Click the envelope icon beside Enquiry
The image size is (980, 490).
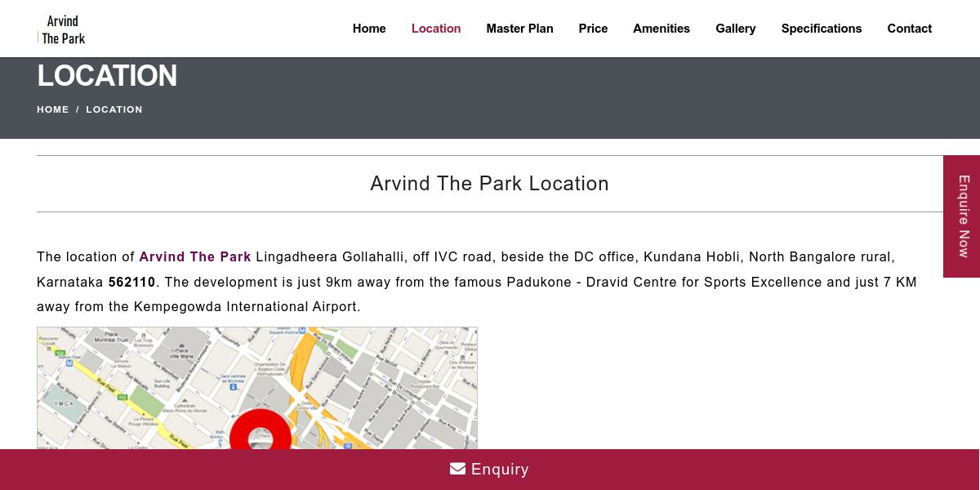[x=457, y=469]
